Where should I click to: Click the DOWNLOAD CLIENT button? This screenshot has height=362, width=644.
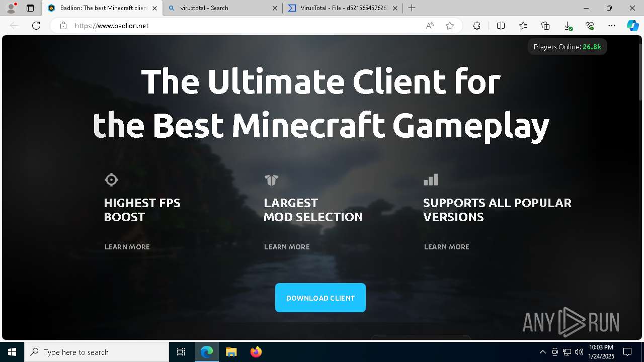click(x=320, y=298)
